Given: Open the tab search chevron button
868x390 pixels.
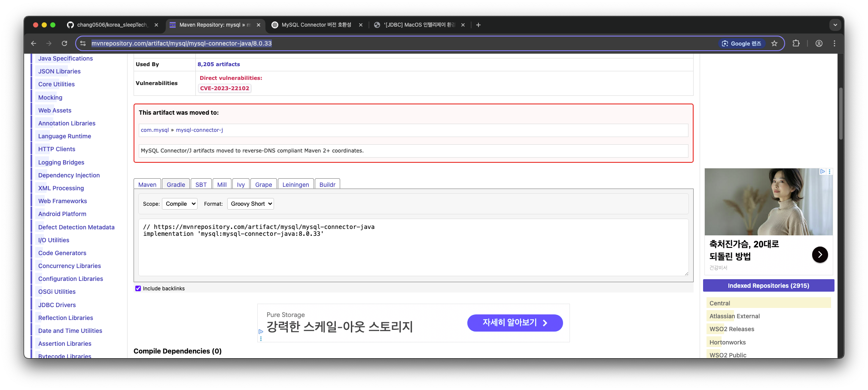Looking at the screenshot, I should (835, 25).
